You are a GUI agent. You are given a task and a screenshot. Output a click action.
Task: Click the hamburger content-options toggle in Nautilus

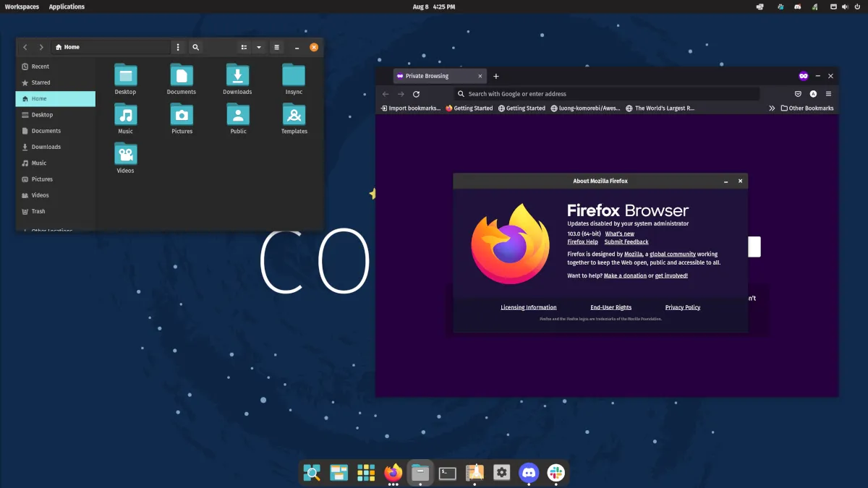pyautogui.click(x=276, y=46)
